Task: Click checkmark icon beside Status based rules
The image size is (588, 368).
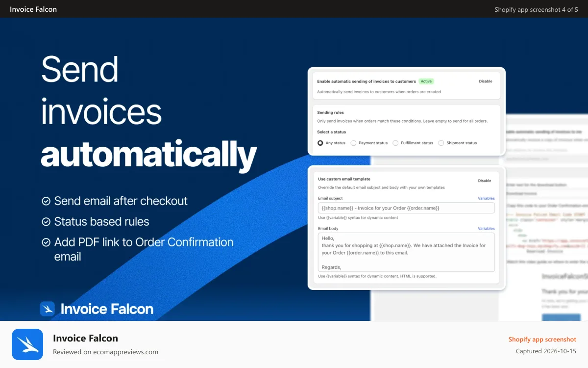Action: [x=46, y=222]
